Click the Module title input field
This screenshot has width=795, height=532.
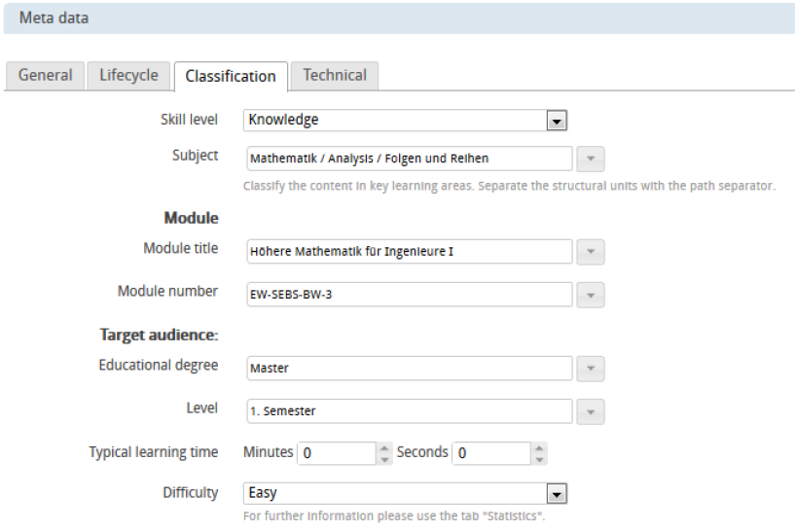[409, 252]
